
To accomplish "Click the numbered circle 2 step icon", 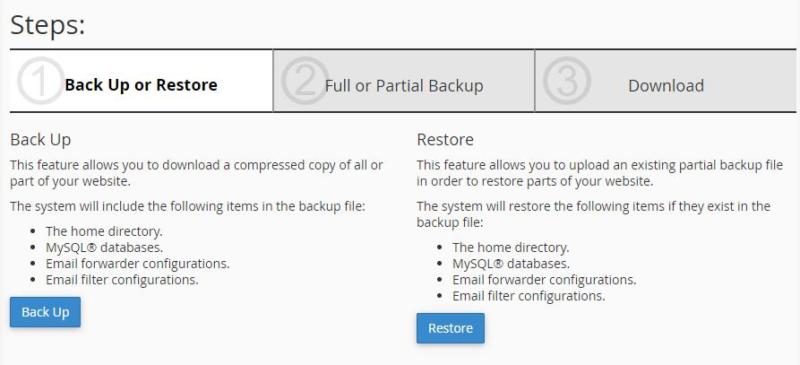I will 306,81.
